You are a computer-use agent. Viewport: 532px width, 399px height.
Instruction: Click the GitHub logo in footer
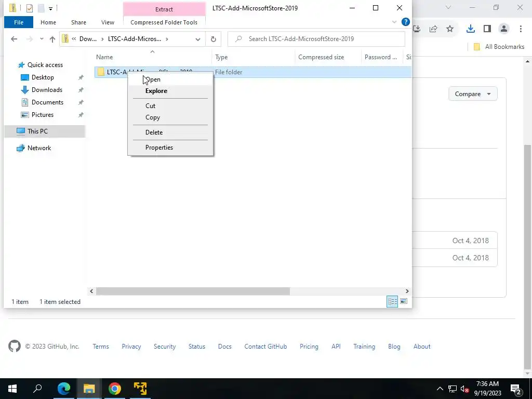[x=15, y=347]
